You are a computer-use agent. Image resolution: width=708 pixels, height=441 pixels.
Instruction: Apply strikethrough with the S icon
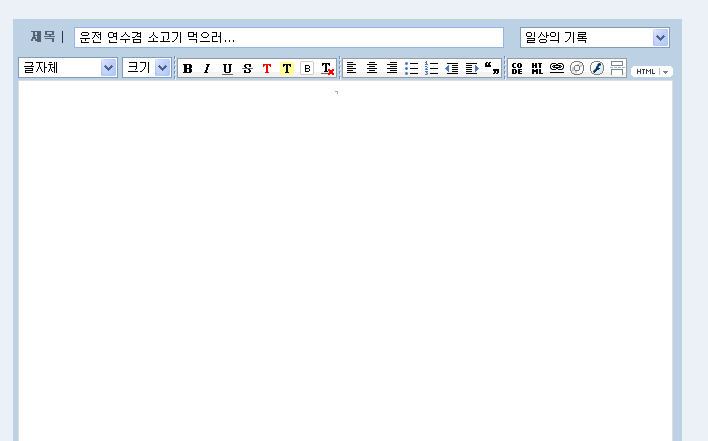pyautogui.click(x=247, y=69)
